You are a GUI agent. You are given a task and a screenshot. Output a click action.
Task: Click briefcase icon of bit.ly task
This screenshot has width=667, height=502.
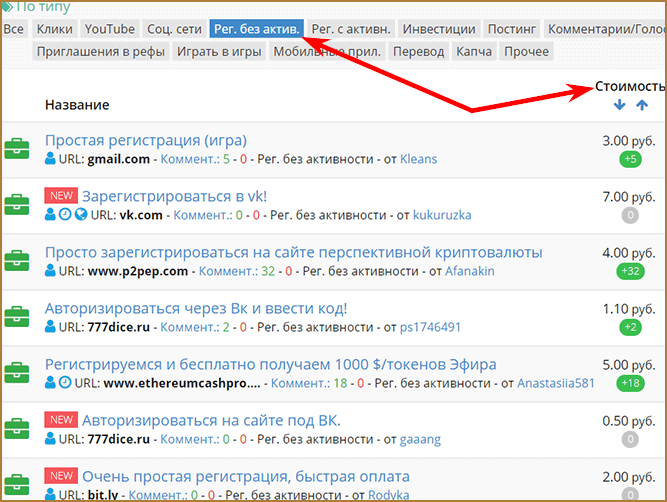pyautogui.click(x=17, y=485)
